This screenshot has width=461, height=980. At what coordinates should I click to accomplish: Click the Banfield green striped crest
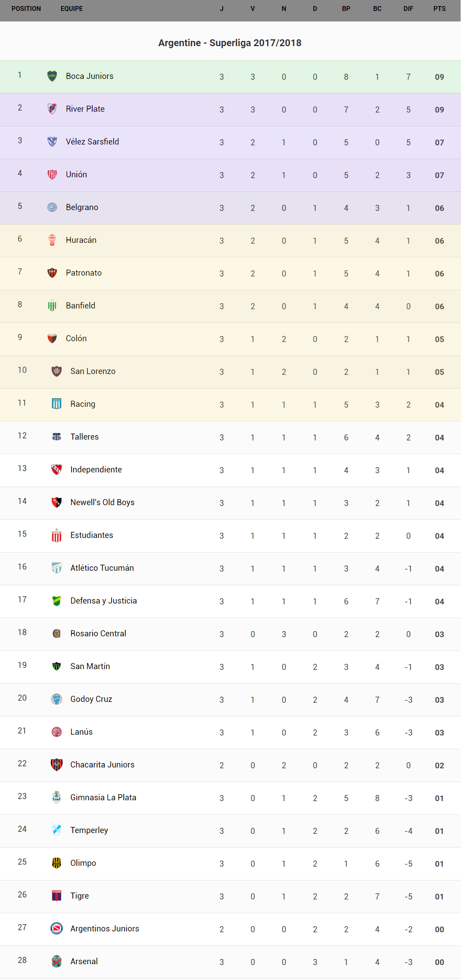tap(52, 306)
